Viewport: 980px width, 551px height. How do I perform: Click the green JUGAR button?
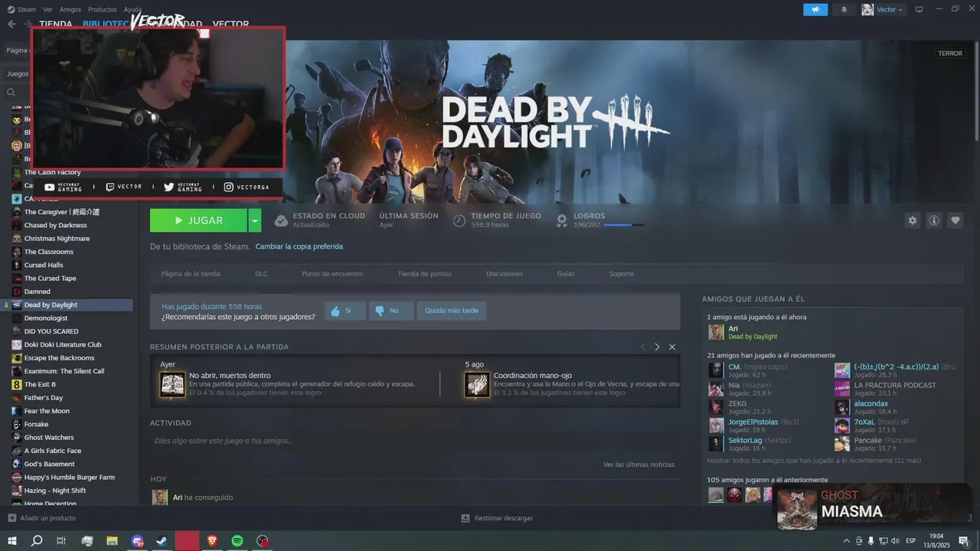point(198,220)
